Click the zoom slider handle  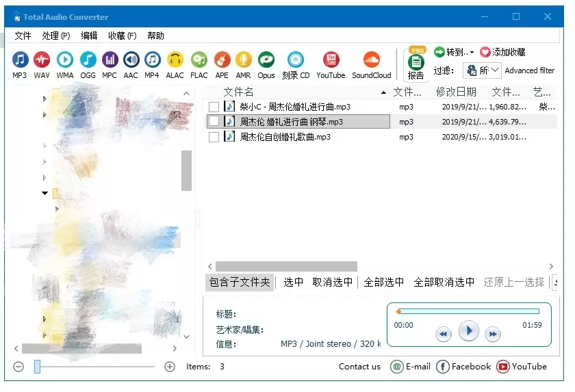click(x=37, y=367)
